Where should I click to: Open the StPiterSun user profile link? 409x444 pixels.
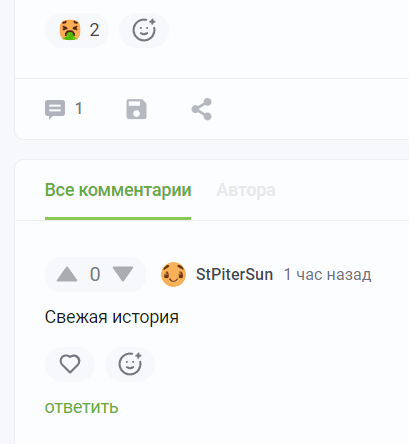pos(234,274)
